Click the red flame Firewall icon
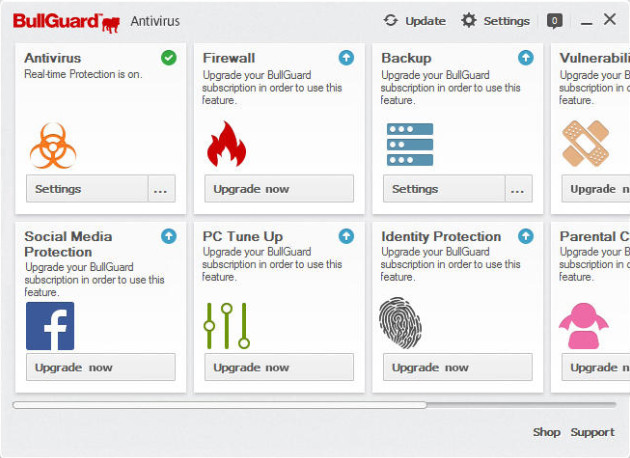 tap(227, 144)
